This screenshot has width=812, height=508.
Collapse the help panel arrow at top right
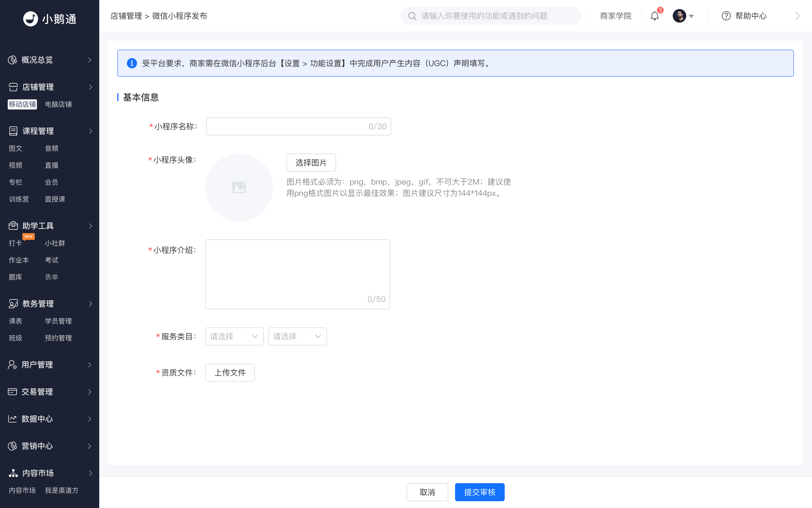[x=797, y=16]
